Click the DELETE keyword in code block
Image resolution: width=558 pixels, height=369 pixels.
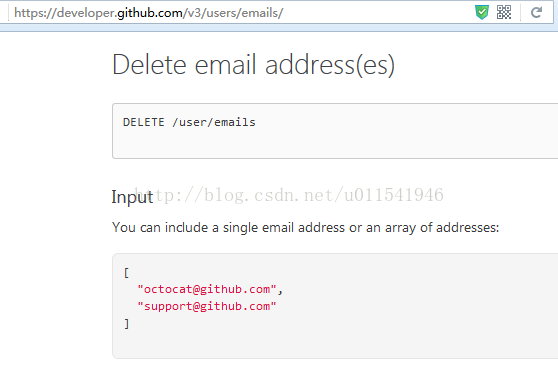(x=144, y=122)
